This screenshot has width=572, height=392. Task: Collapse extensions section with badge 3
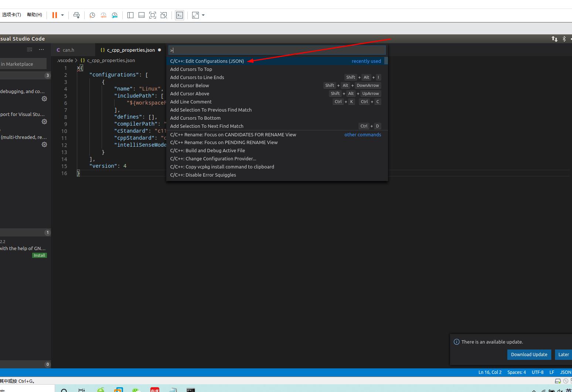click(x=25, y=75)
